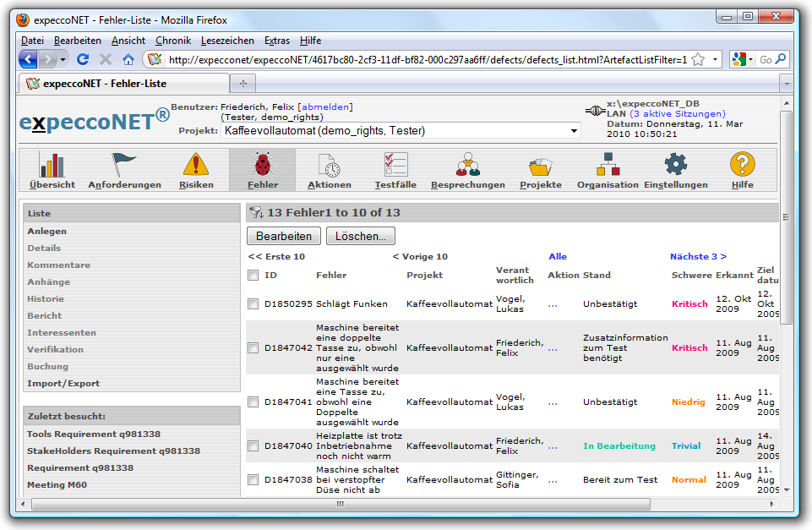Open the Chronik menu
812x530 pixels.
tap(173, 41)
